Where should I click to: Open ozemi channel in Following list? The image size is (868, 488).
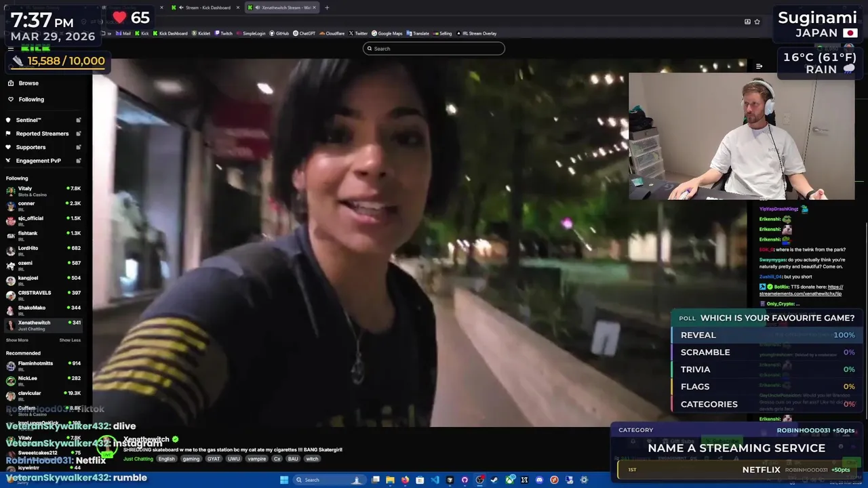pos(43,265)
